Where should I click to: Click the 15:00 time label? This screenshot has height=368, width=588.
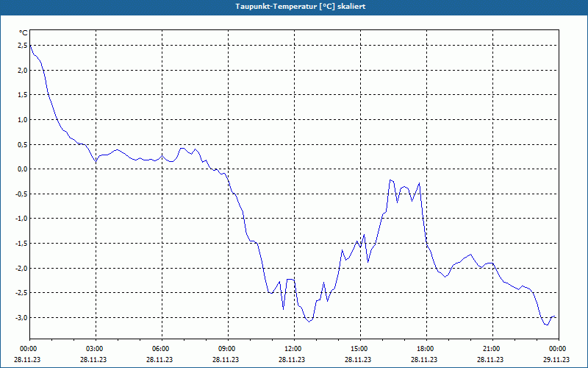(360, 349)
